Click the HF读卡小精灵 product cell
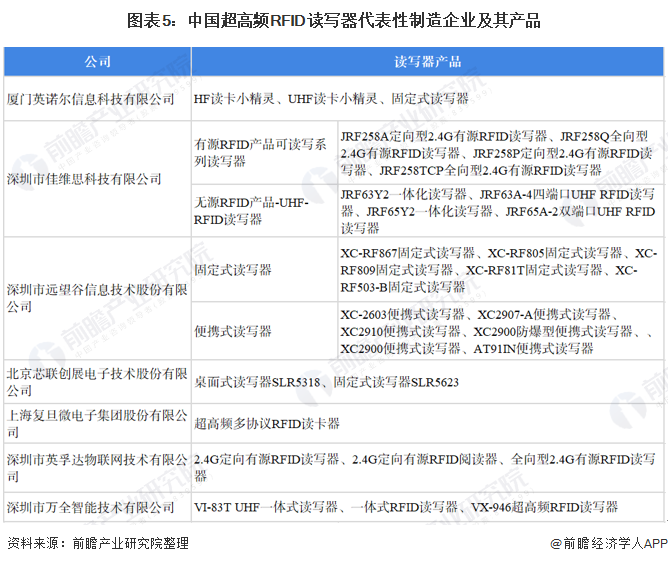The width and height of the screenshot is (668, 564). [331, 99]
